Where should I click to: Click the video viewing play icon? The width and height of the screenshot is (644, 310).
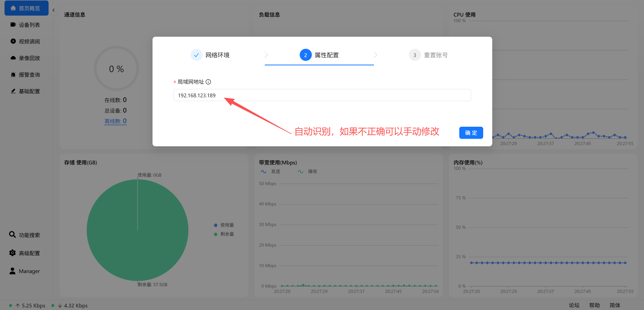coord(13,41)
